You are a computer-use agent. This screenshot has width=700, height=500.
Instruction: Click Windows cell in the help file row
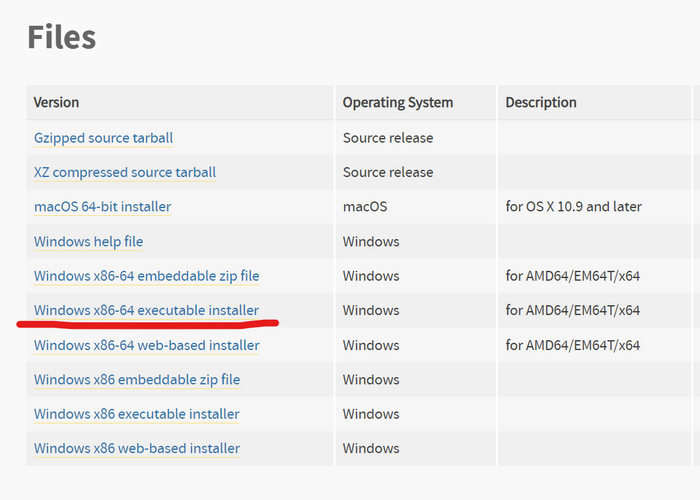tap(370, 241)
